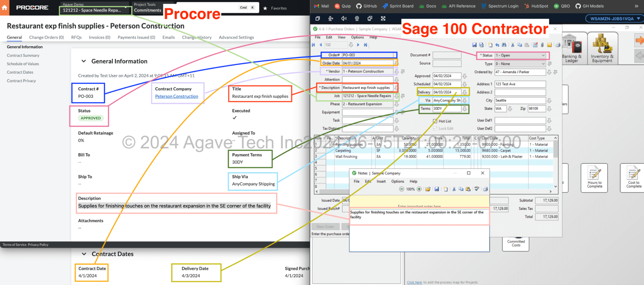Click the Print icon in Notes toolbar
Viewport: 644px width, 285px height.
485,189
